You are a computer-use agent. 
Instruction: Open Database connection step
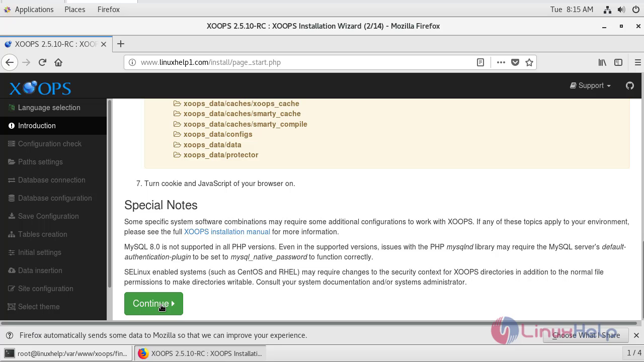pyautogui.click(x=53, y=180)
